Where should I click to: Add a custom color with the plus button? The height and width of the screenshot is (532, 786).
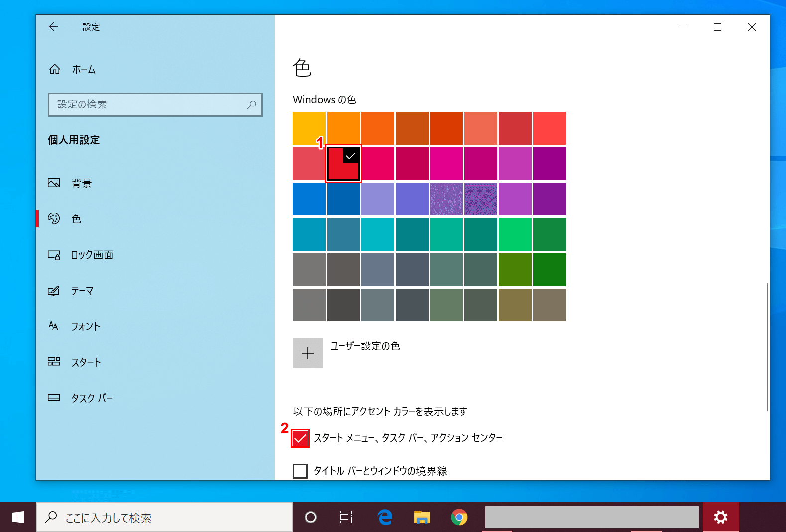pos(308,353)
